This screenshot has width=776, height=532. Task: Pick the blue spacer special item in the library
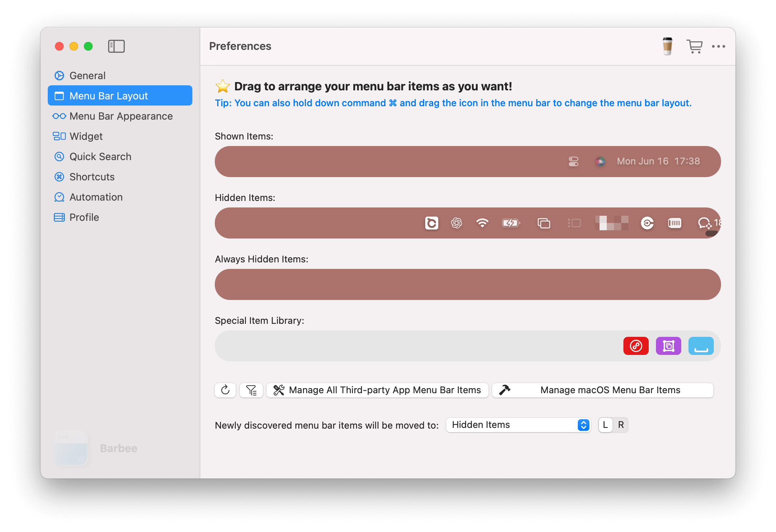coord(701,346)
